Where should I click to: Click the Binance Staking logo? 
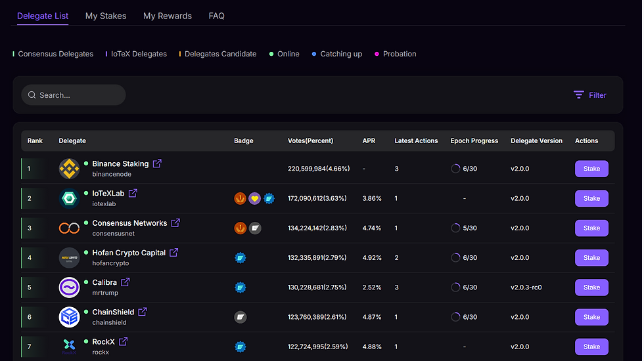pos(69,169)
